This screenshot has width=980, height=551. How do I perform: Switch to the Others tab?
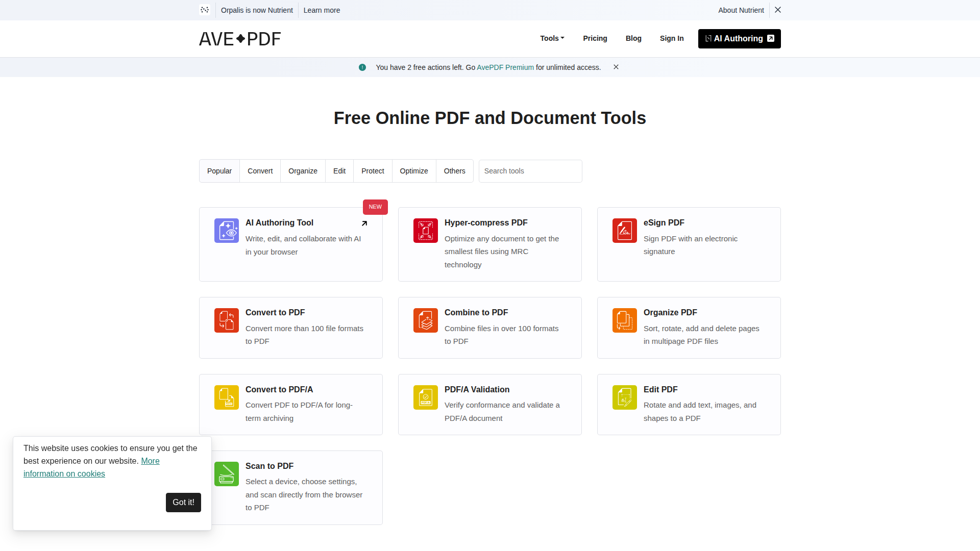coord(455,171)
